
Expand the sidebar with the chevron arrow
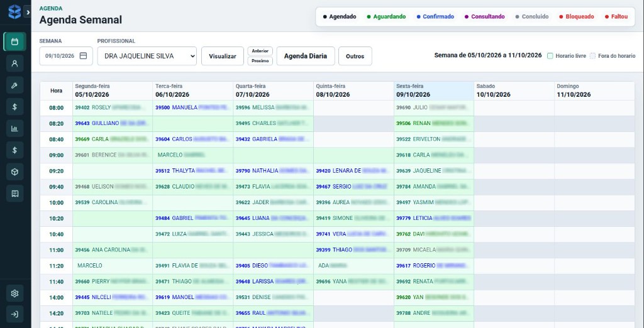point(28,13)
